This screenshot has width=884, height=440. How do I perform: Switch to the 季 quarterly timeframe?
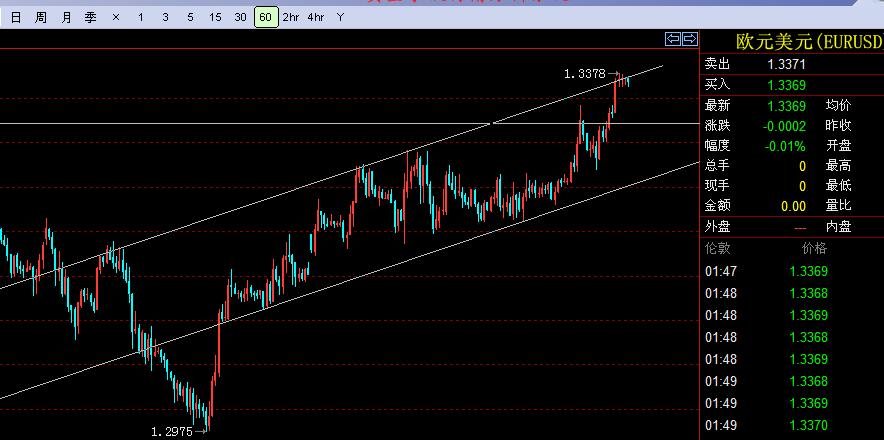click(x=91, y=17)
